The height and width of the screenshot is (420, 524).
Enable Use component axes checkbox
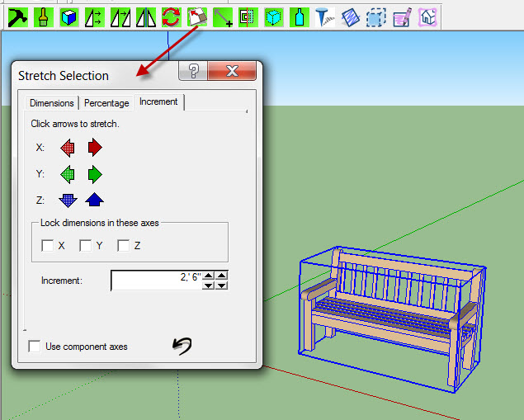pos(35,347)
